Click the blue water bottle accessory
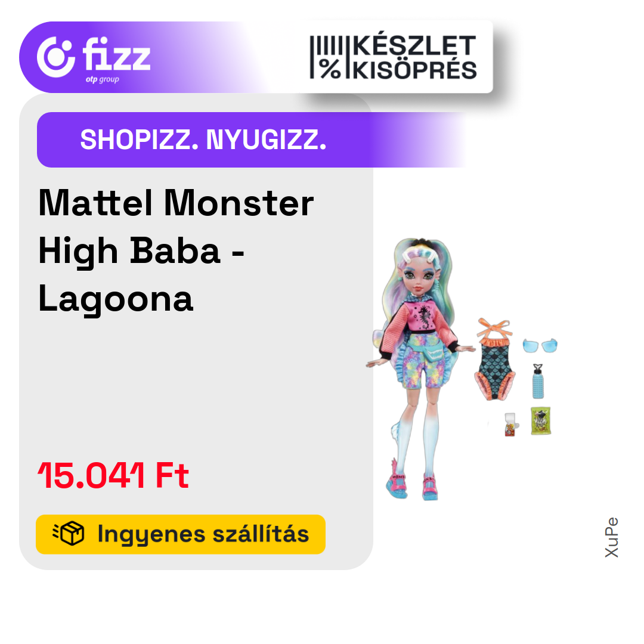The height and width of the screenshot is (644, 644). click(x=538, y=381)
